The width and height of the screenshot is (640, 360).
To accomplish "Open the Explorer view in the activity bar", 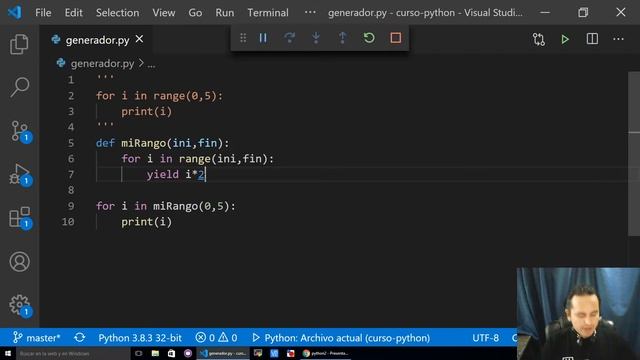I will [x=19, y=44].
